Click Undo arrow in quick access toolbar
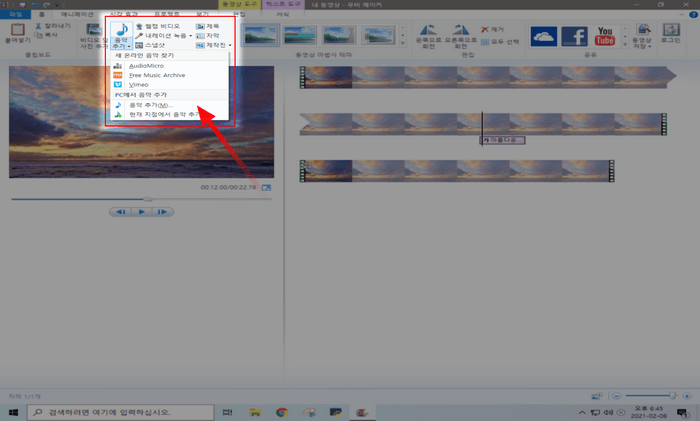Image resolution: width=700 pixels, height=421 pixels. click(x=34, y=4)
